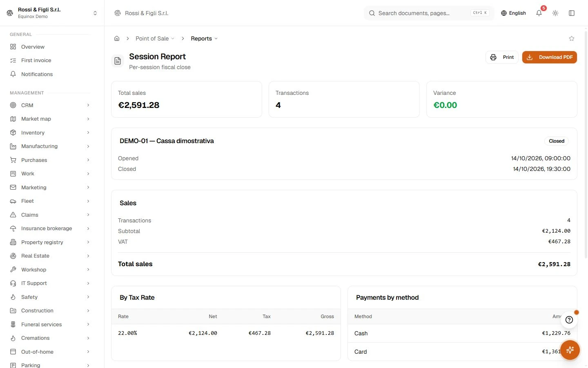This screenshot has height=368, width=588.
Task: Favorite this page with the star icon
Action: pyautogui.click(x=572, y=38)
